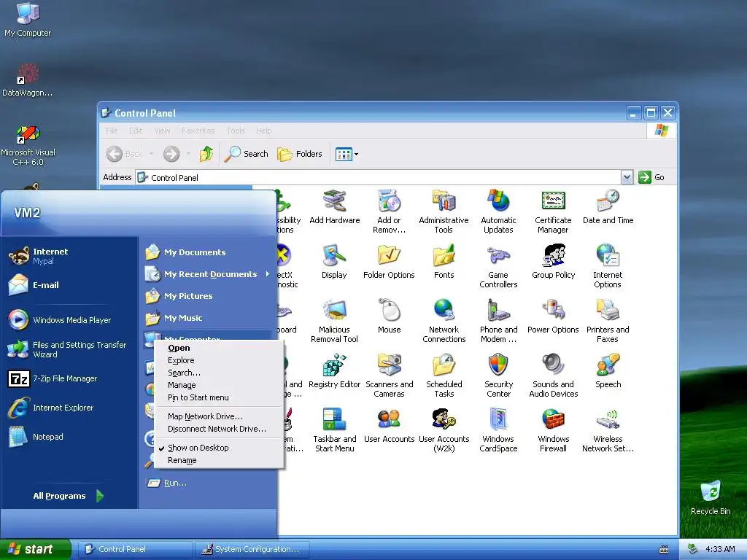Click the start button
Image resolution: width=747 pixels, height=560 pixels.
tap(35, 549)
